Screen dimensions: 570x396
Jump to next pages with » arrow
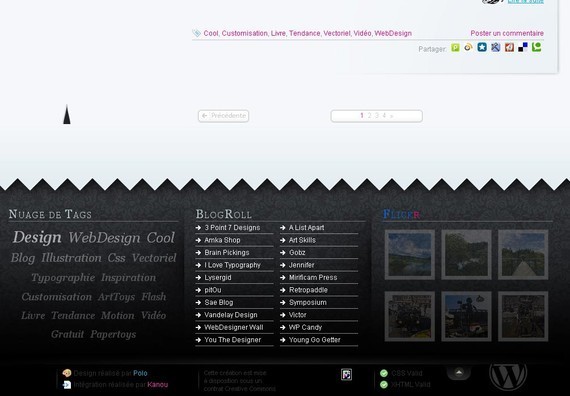click(x=392, y=116)
